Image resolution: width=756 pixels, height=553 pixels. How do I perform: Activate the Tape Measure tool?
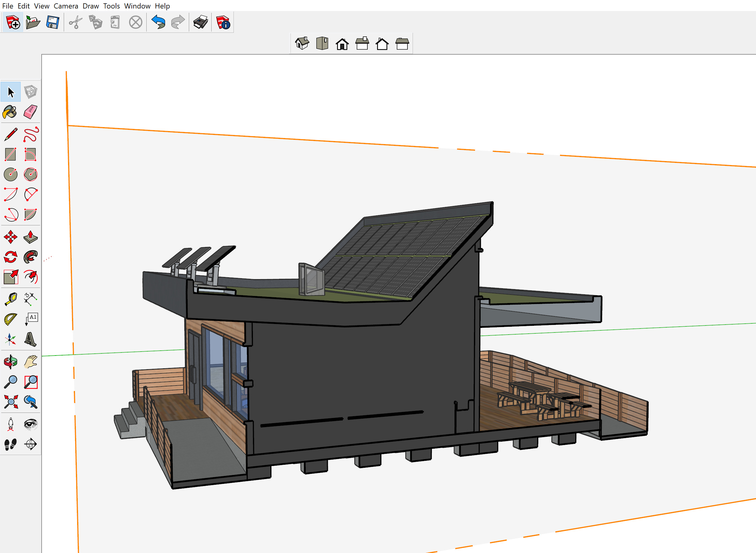point(10,299)
